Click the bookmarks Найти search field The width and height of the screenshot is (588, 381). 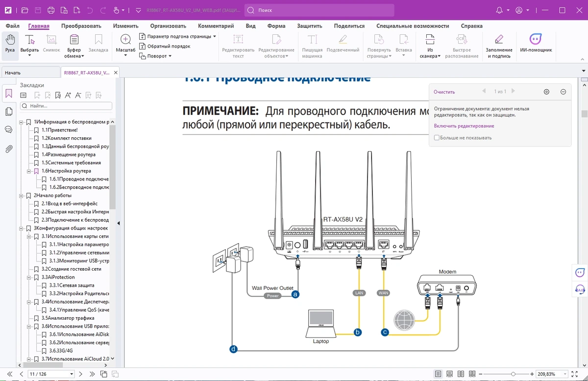point(66,106)
